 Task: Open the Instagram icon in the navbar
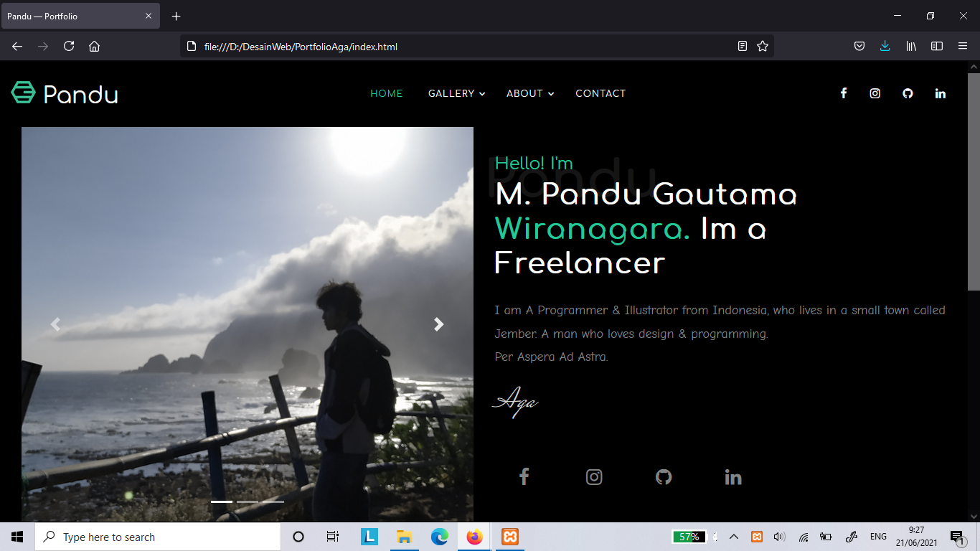point(875,93)
